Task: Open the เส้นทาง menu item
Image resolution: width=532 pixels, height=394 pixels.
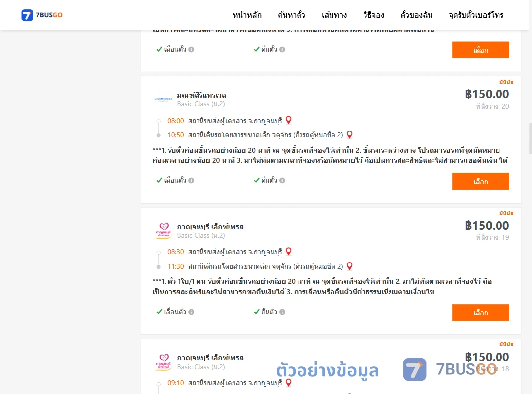Action: pos(334,15)
